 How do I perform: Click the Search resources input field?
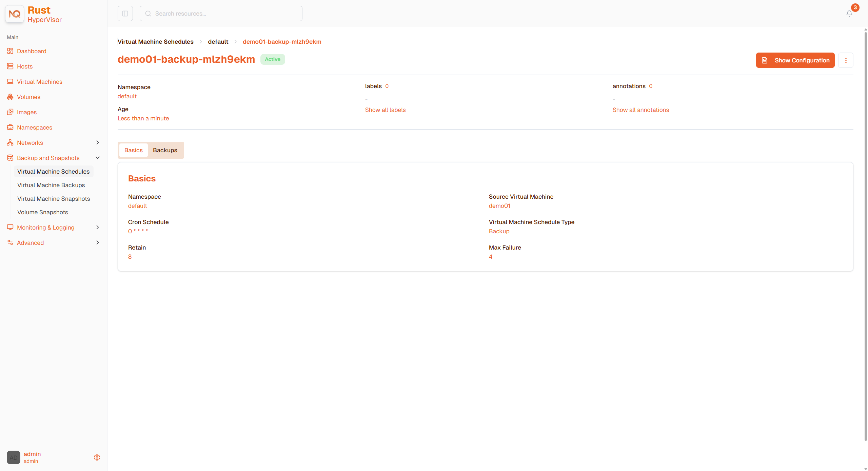pos(221,14)
